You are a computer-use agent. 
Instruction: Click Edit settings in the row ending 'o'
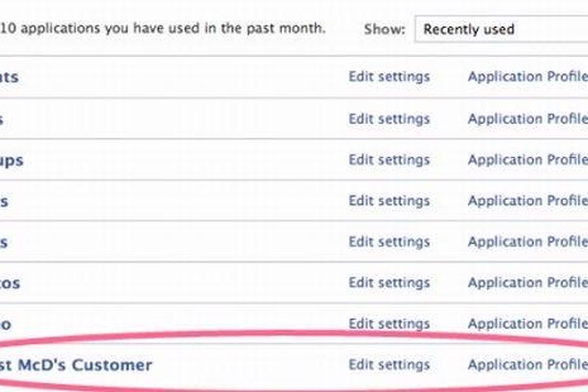[389, 324]
